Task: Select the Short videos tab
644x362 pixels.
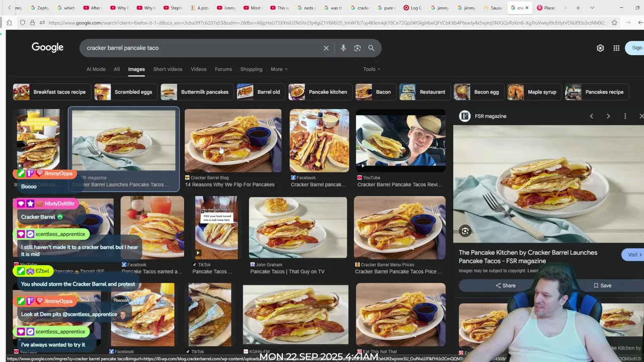Action: click(x=168, y=69)
